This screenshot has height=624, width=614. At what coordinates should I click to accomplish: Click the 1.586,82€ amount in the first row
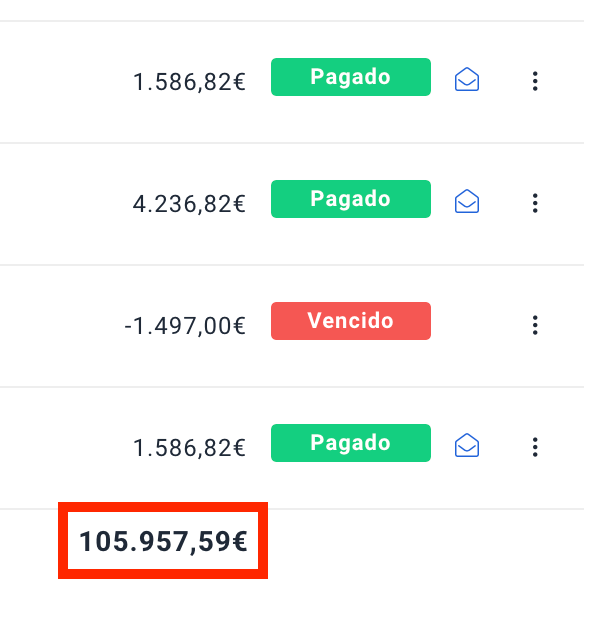tap(189, 82)
